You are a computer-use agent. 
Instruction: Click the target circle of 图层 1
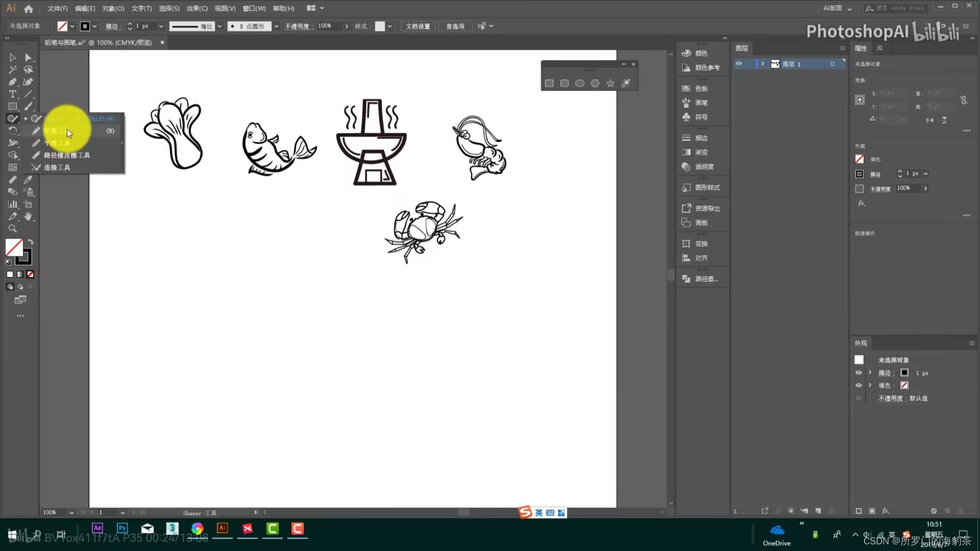832,64
